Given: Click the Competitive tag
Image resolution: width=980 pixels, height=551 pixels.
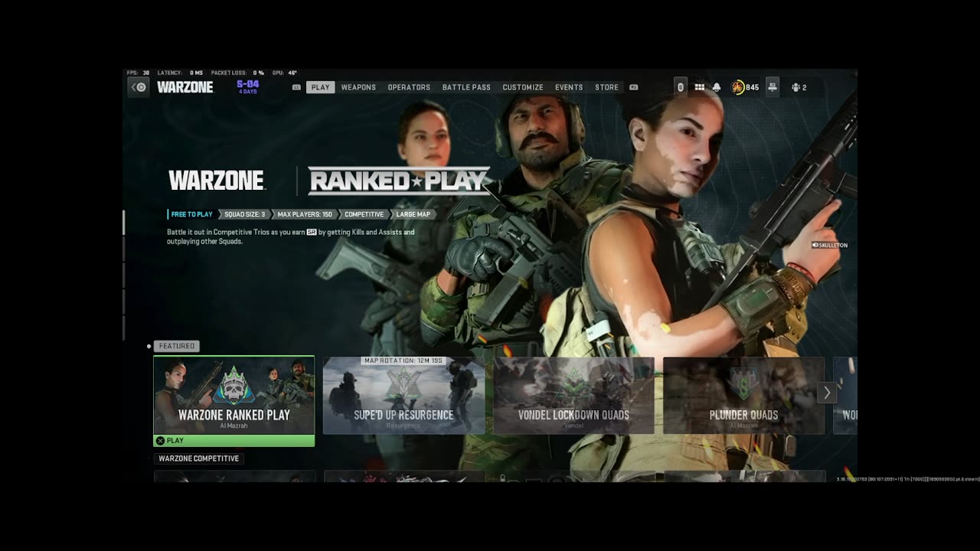Looking at the screenshot, I should tap(364, 214).
